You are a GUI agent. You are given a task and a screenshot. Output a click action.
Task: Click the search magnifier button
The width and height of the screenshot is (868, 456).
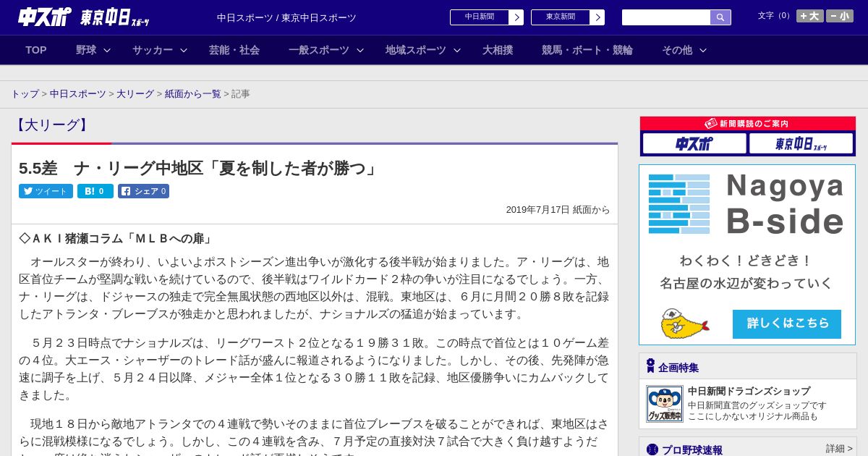click(720, 17)
